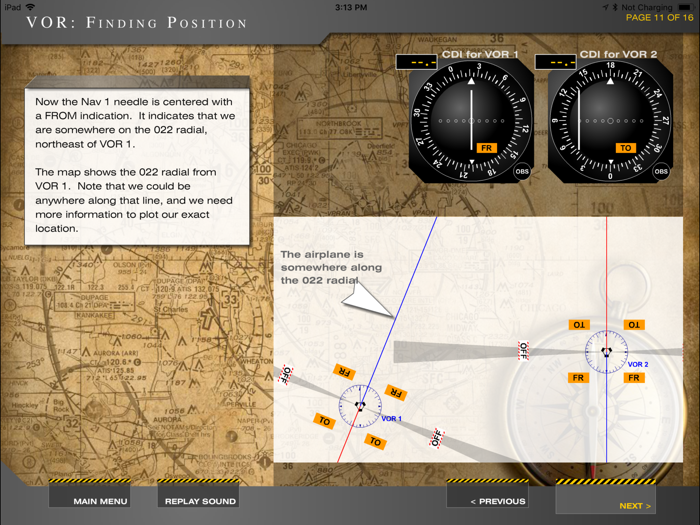The width and height of the screenshot is (700, 525).
Task: Click the VOR 1 map label
Action: tap(391, 418)
